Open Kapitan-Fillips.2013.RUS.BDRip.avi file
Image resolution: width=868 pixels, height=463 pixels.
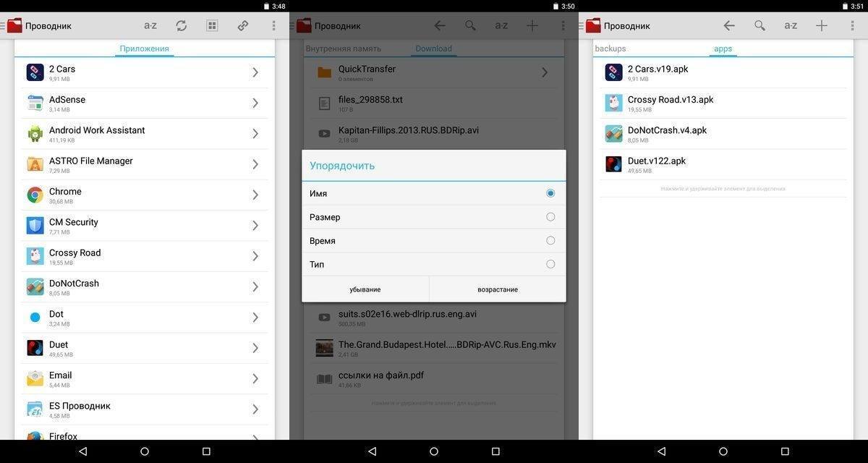[x=434, y=133]
